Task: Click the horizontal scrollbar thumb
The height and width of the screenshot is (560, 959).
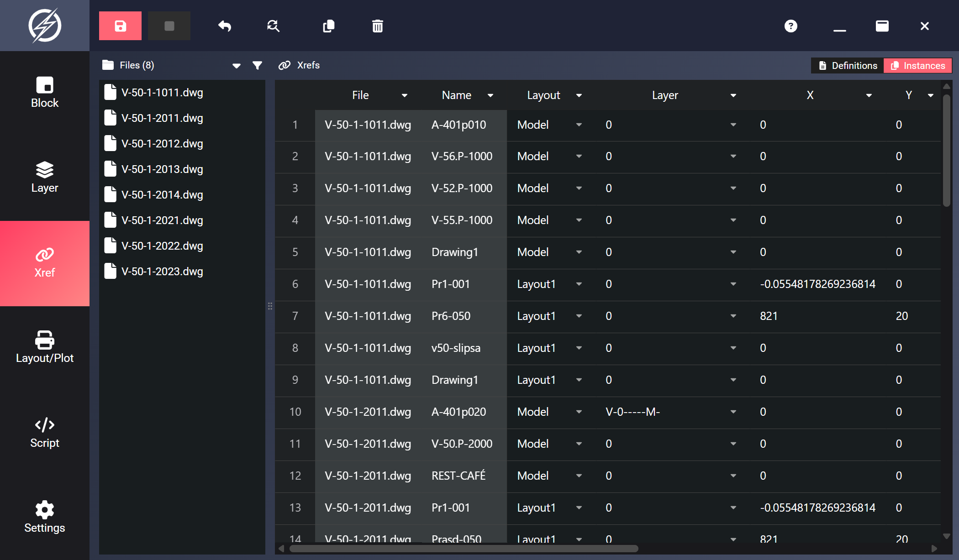Action: 464,549
